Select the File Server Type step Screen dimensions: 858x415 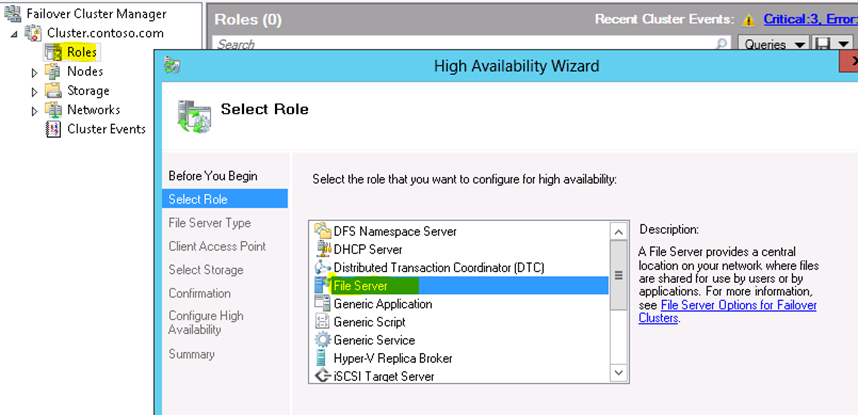coord(210,223)
